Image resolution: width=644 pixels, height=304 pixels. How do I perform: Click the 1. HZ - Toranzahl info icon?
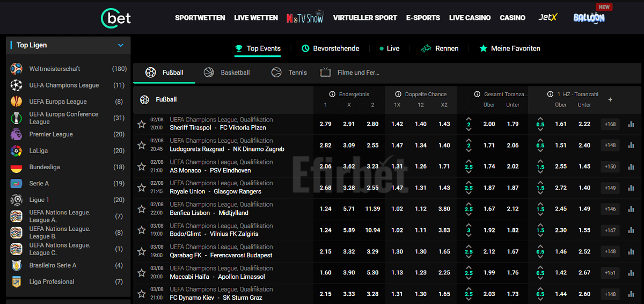click(550, 94)
